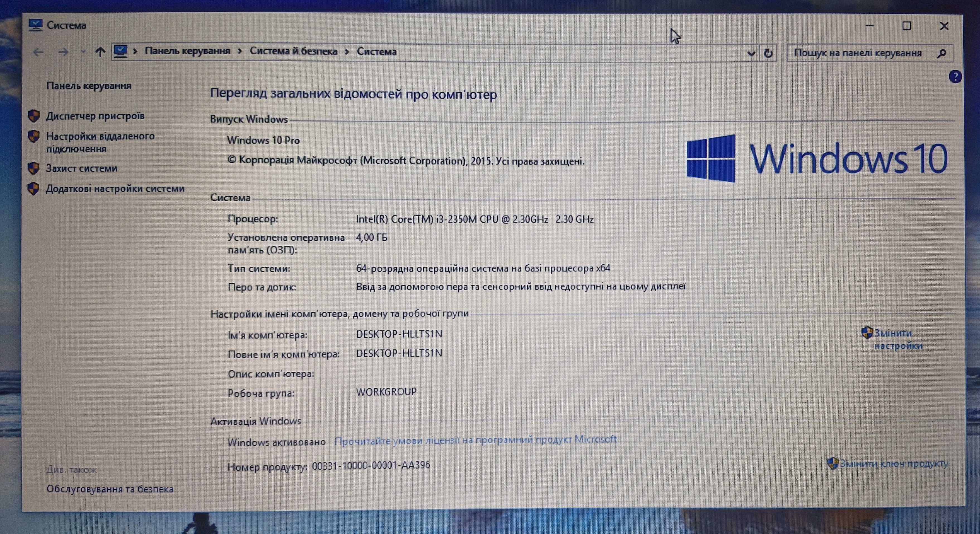Click shield icon next to Змінити ключ продукту

(833, 463)
